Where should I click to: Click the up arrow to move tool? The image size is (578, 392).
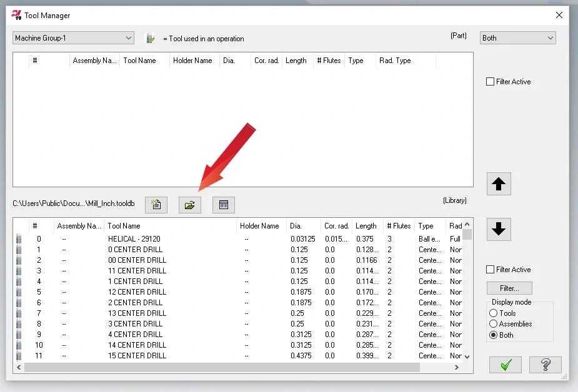[x=498, y=184]
